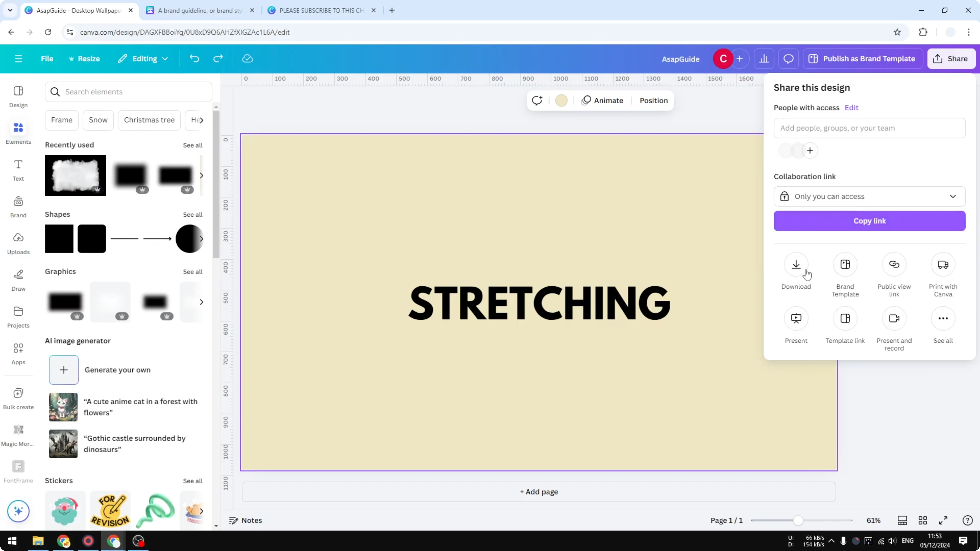Switch to the brand guideline browser tab
This screenshot has height=551, width=980.
pos(200,10)
